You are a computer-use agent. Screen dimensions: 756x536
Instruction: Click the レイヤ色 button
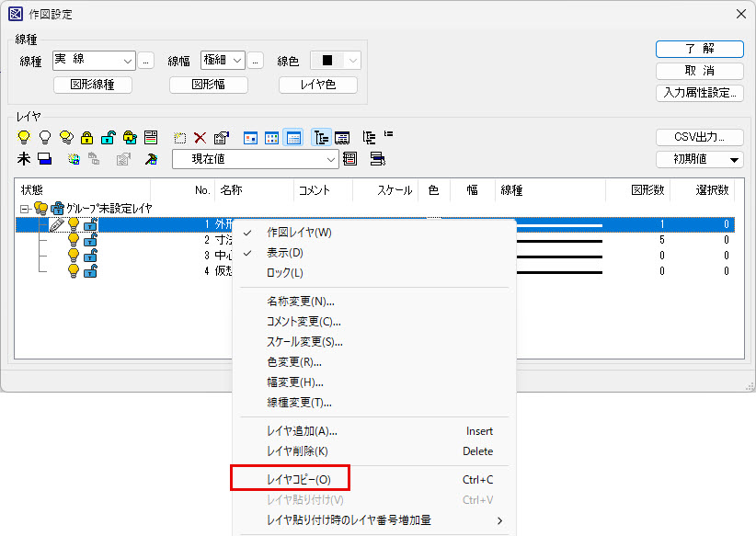coord(318,85)
